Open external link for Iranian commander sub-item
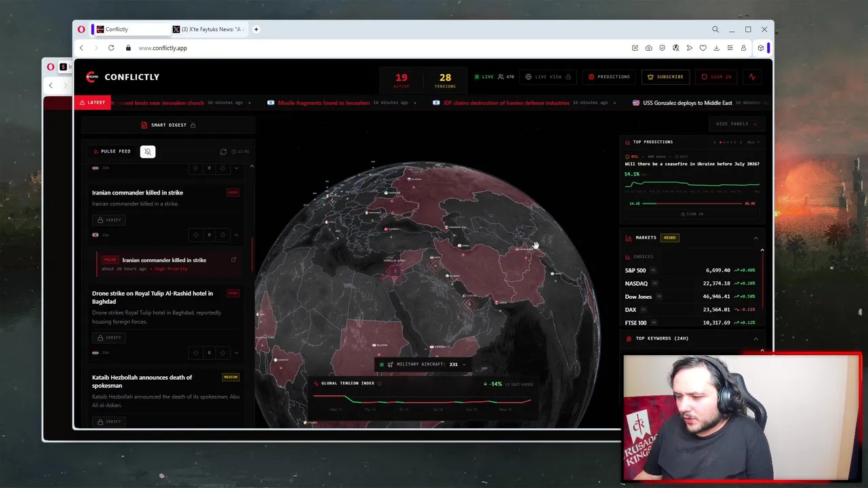Screen dimensions: 868x488 pyautogui.click(x=233, y=260)
